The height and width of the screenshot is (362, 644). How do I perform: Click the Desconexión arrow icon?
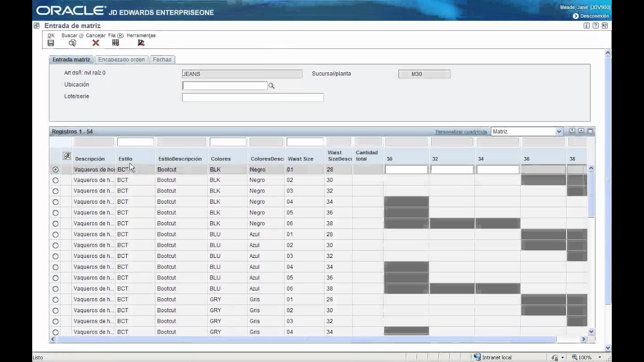576,16
